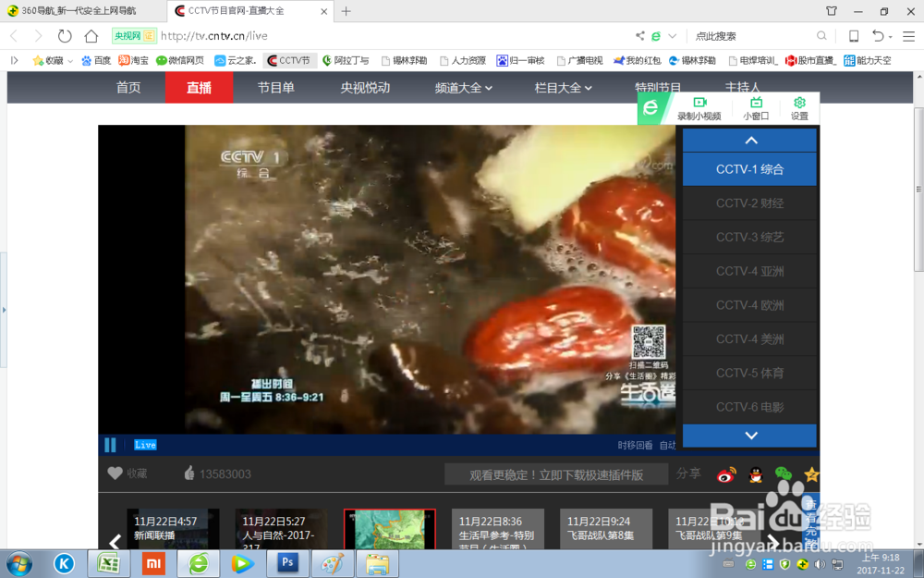Screen dimensions: 924x578
Task: Pause the live video playback
Action: pyautogui.click(x=110, y=445)
